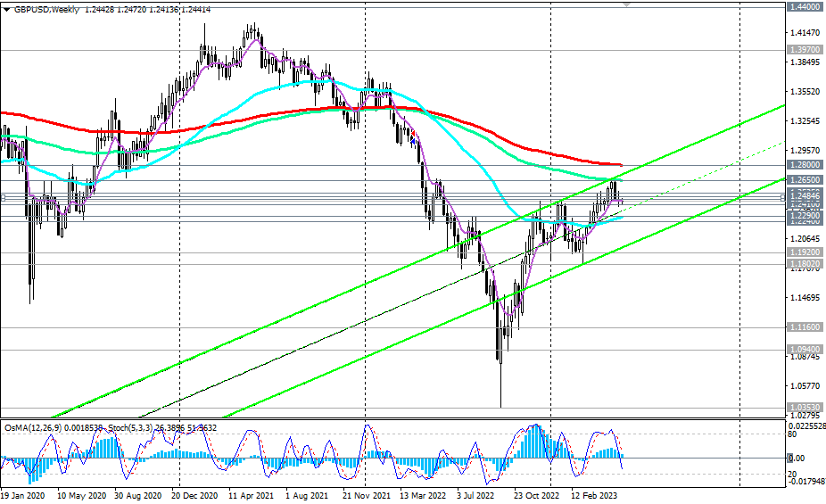Click the 1.09400 price level tag
Screen dimensions: 826x504
[805, 349]
